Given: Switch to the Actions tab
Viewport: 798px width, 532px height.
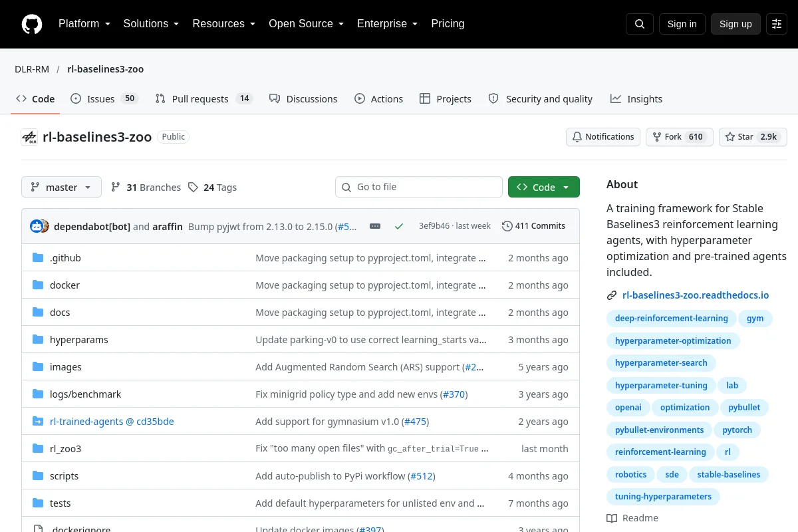Looking at the screenshot, I should coord(379,99).
